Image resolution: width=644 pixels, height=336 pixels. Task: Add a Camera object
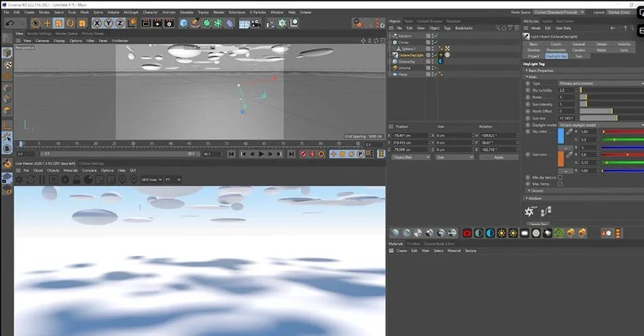pos(256,24)
